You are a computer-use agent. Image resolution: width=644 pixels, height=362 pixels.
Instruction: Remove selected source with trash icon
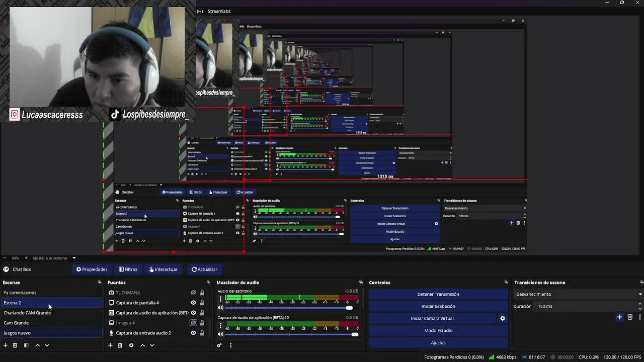click(x=120, y=345)
